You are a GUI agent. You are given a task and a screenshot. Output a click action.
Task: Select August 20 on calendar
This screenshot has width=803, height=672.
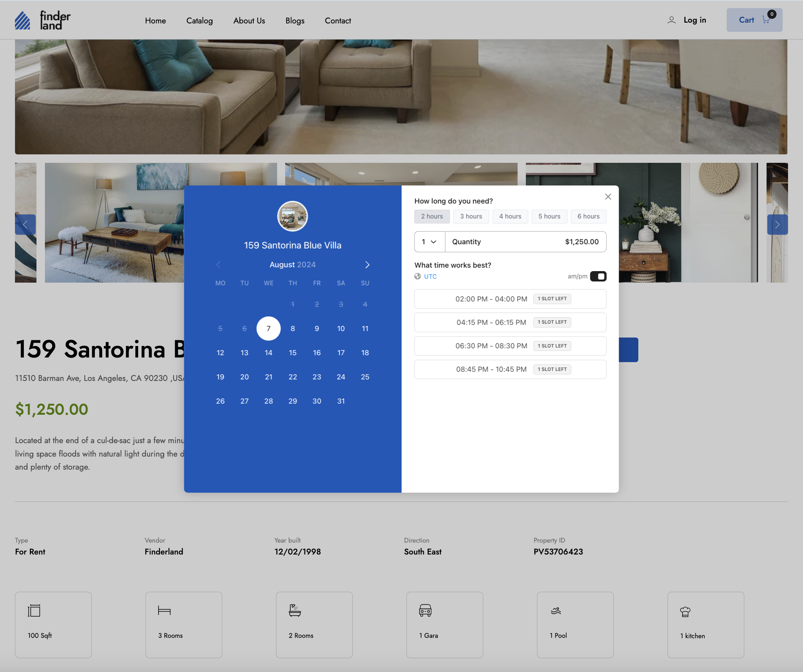(x=245, y=377)
